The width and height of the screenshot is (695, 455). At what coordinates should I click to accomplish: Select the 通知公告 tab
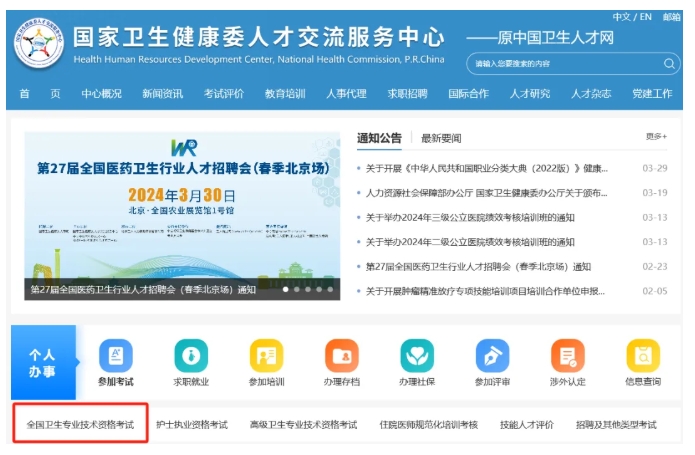click(x=379, y=138)
